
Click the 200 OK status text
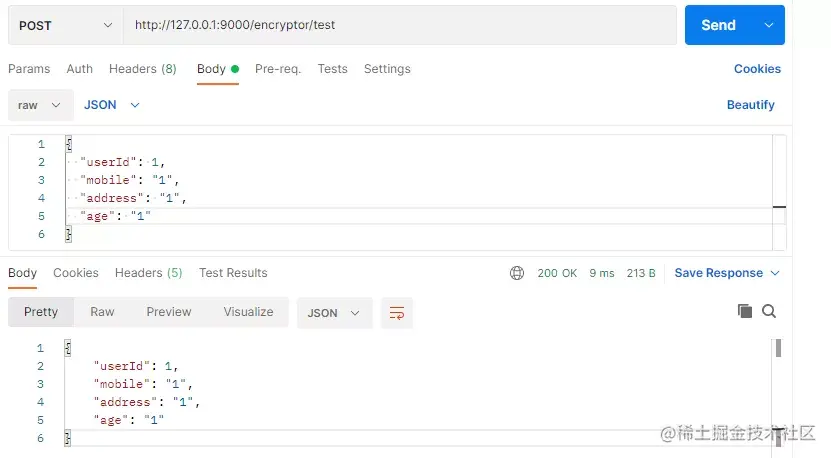point(557,273)
